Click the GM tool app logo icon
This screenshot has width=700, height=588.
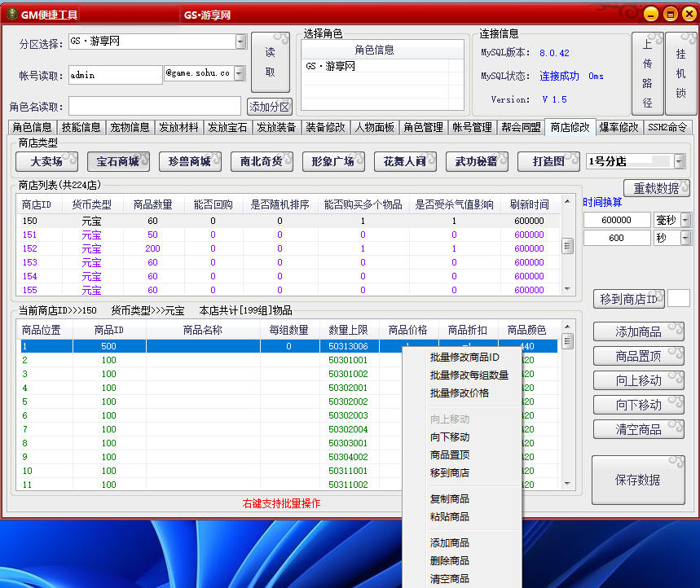coord(12,14)
